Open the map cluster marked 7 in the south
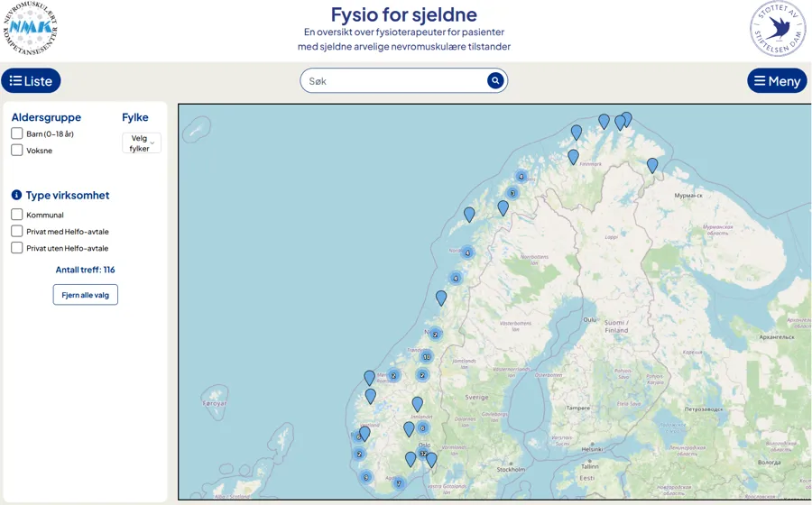 click(x=399, y=483)
